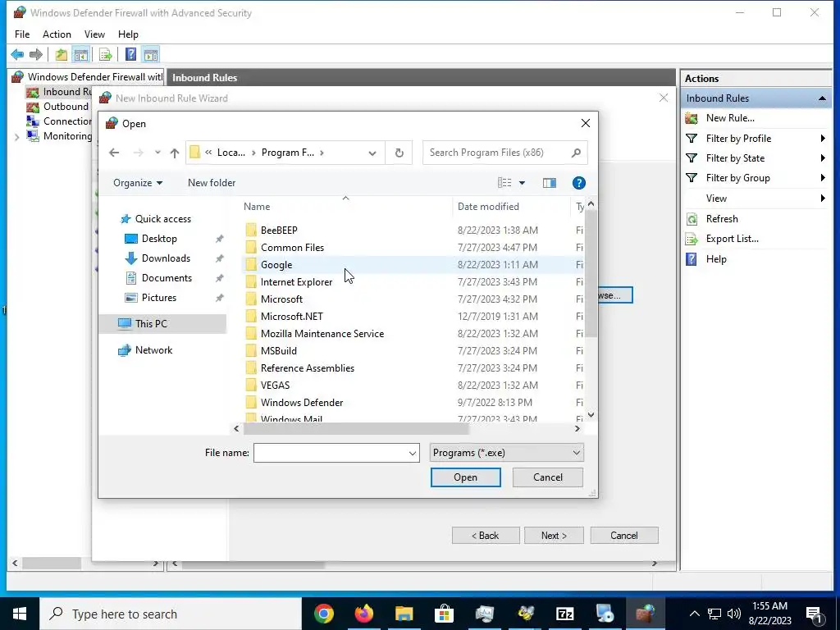The width and height of the screenshot is (840, 630).
Task: Click Next in the New Inbound Rule Wizard
Action: (x=554, y=536)
